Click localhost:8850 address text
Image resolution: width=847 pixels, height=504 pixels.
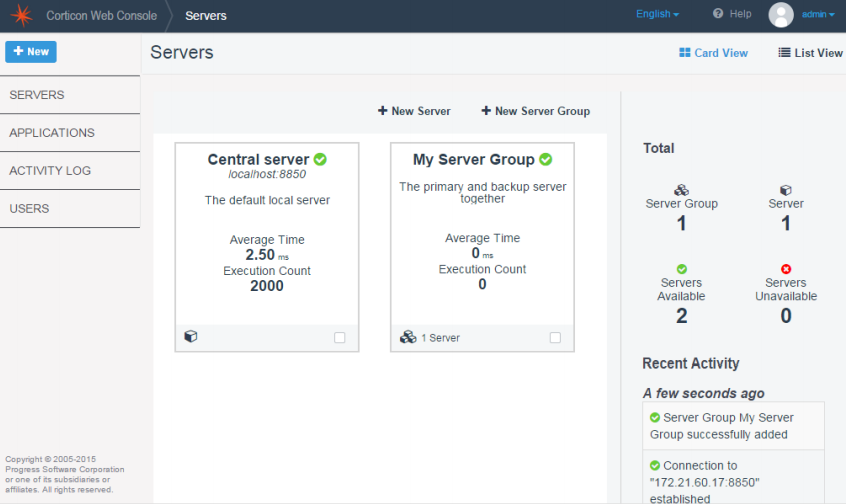point(267,174)
